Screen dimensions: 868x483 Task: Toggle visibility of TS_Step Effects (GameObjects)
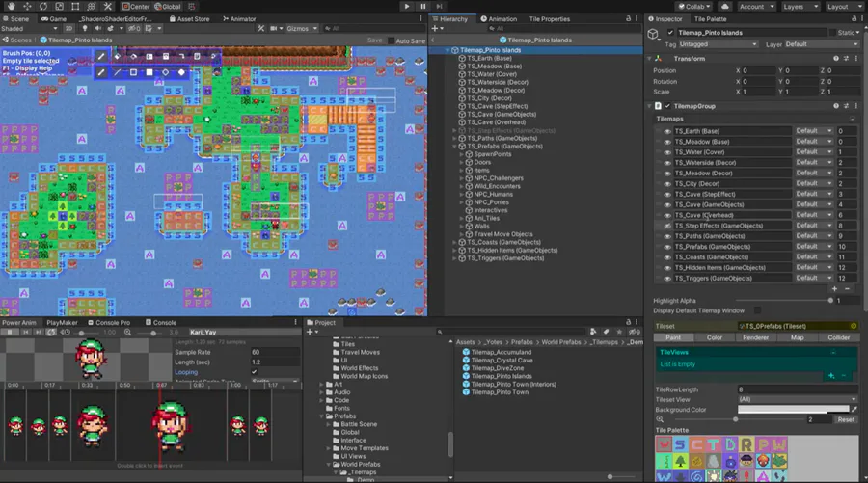coord(667,226)
